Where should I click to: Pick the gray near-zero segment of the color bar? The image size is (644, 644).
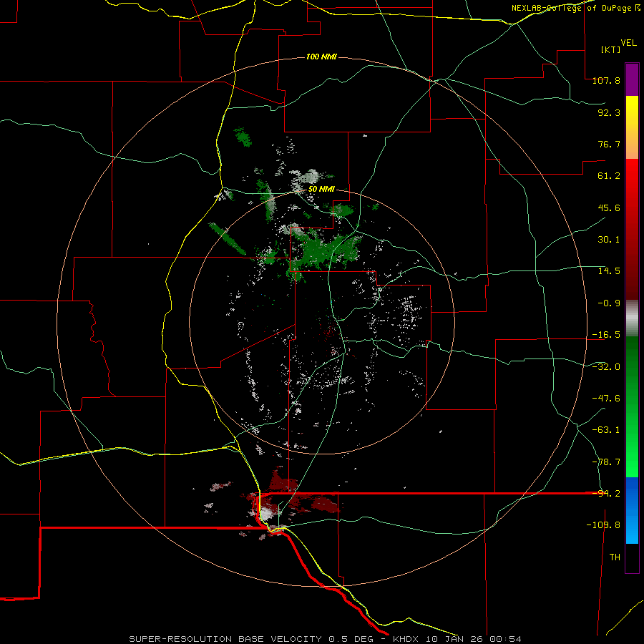(x=632, y=318)
